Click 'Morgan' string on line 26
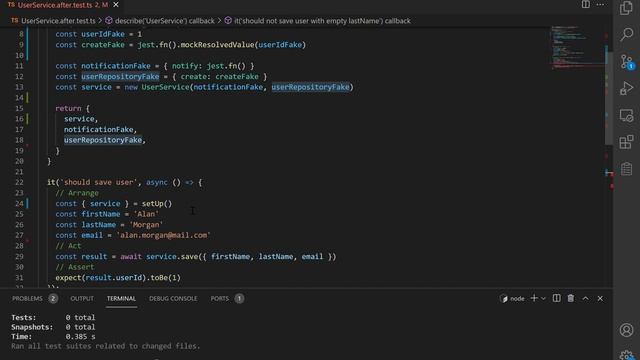This screenshot has height=360, width=640. pyautogui.click(x=146, y=224)
